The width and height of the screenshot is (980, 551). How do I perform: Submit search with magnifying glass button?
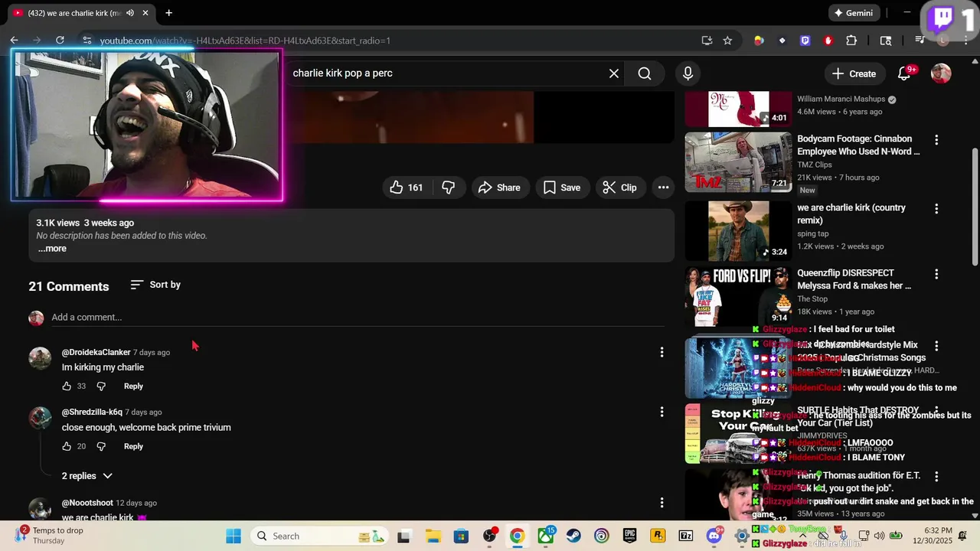pyautogui.click(x=645, y=73)
